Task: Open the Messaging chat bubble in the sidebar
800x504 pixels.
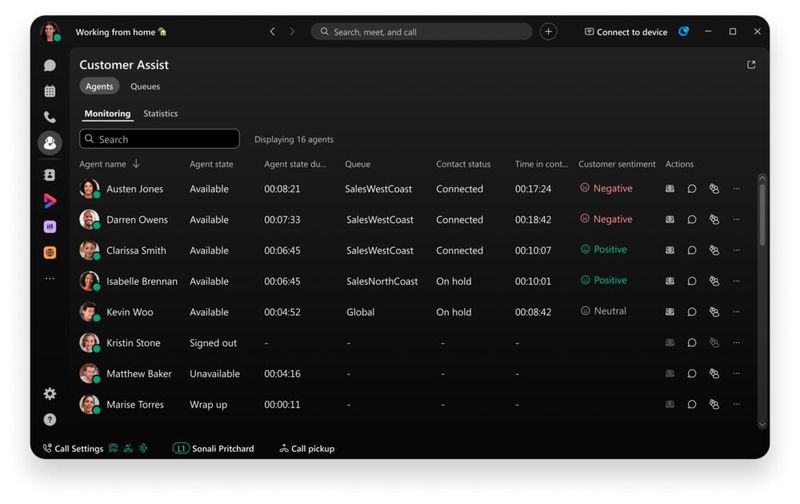Action: point(50,66)
